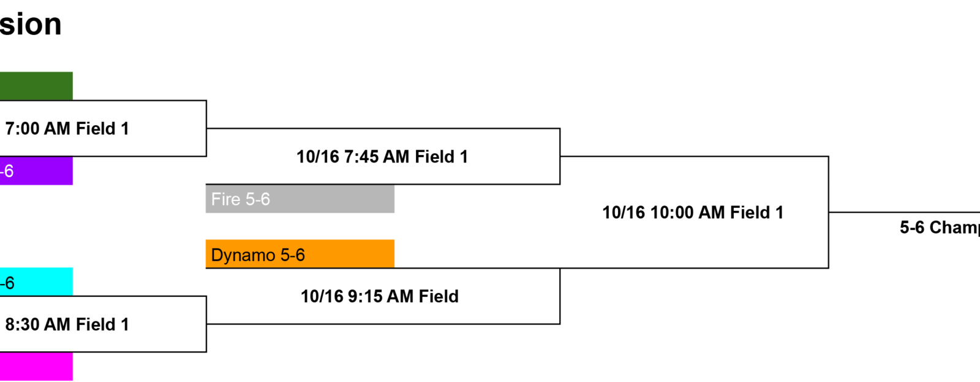Click the Fire 5-6 team name text
The height and width of the screenshot is (382, 980).
pos(241,199)
